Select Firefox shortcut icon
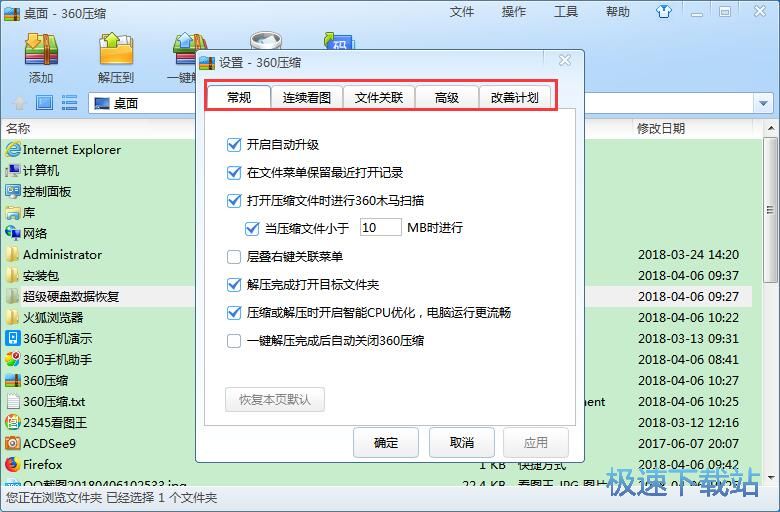Viewport: 780px width, 512px height. click(x=13, y=464)
